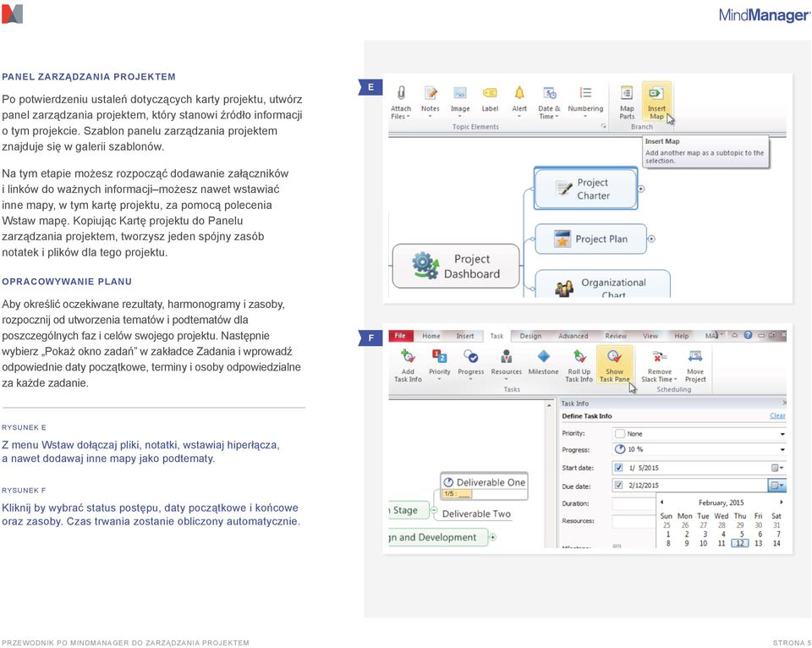Toggle the Start date checkbox

click(618, 468)
